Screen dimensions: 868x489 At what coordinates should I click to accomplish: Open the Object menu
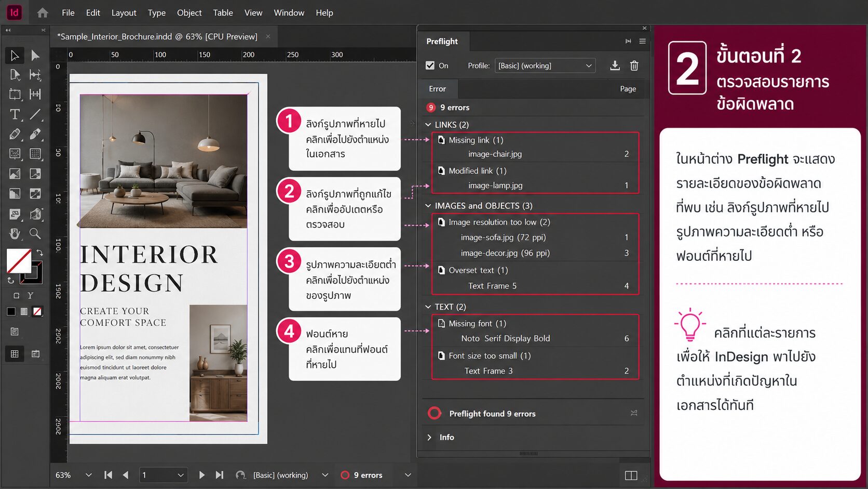189,12
